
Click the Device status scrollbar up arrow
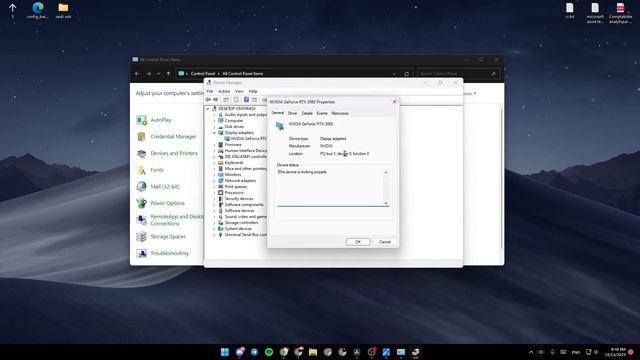(x=386, y=173)
